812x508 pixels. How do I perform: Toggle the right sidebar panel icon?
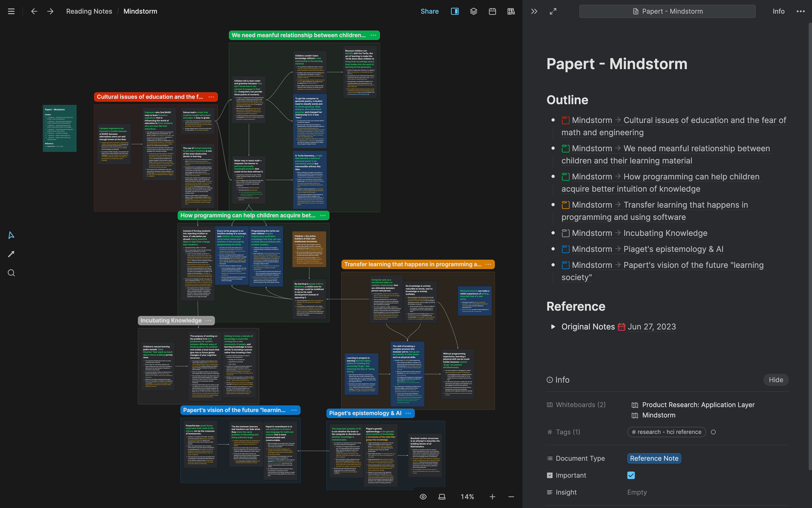click(x=455, y=11)
